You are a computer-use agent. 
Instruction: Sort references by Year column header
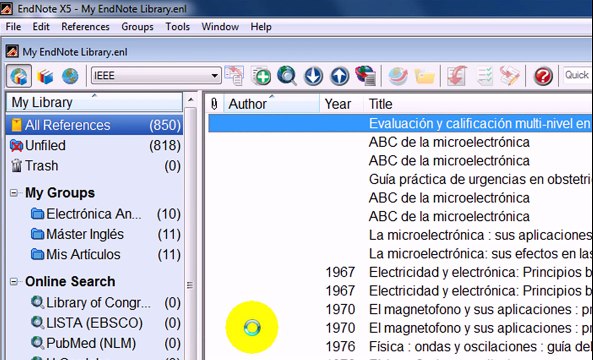pos(342,104)
